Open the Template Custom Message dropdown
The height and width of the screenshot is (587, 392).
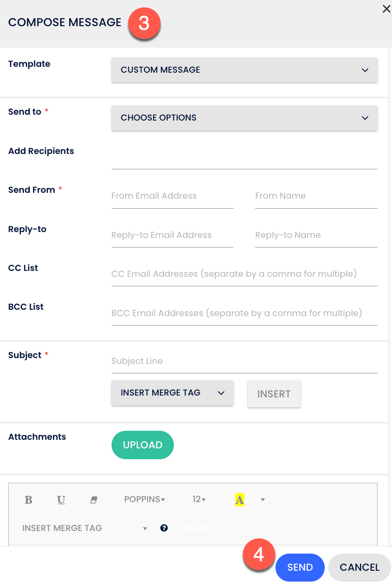(x=244, y=70)
